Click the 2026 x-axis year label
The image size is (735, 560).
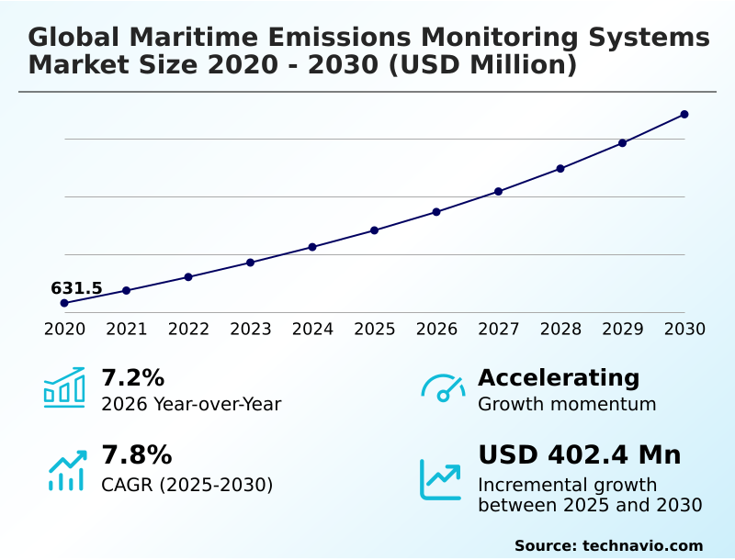[436, 329]
